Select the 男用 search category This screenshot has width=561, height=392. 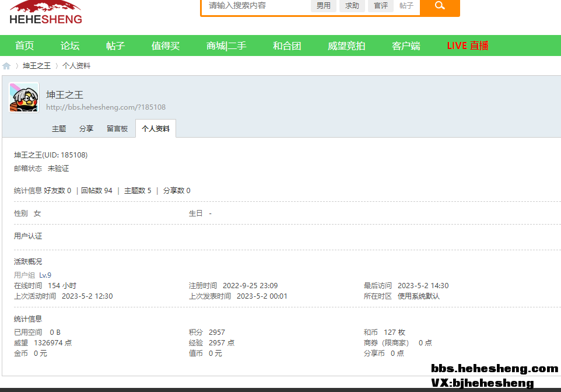[324, 6]
